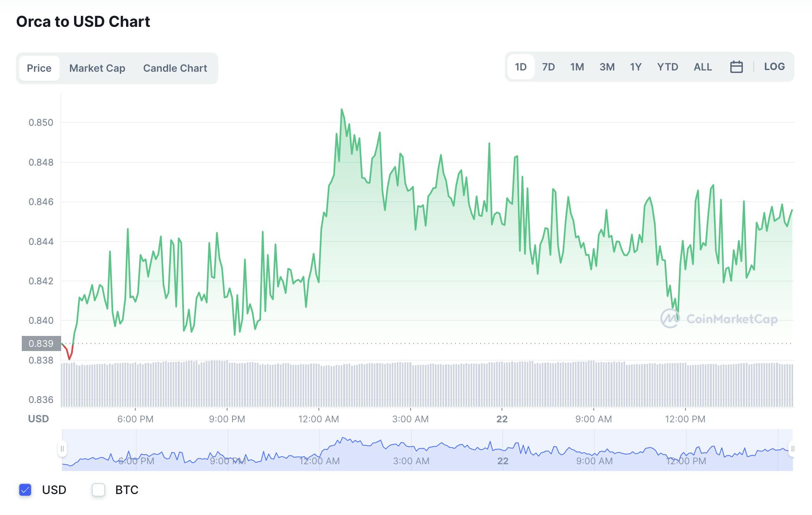Image resolution: width=812 pixels, height=515 pixels.
Task: Switch to the 7D time range
Action: point(548,67)
